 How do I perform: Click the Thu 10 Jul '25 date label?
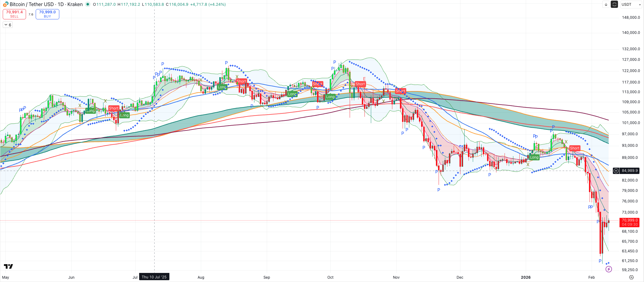[154, 277]
